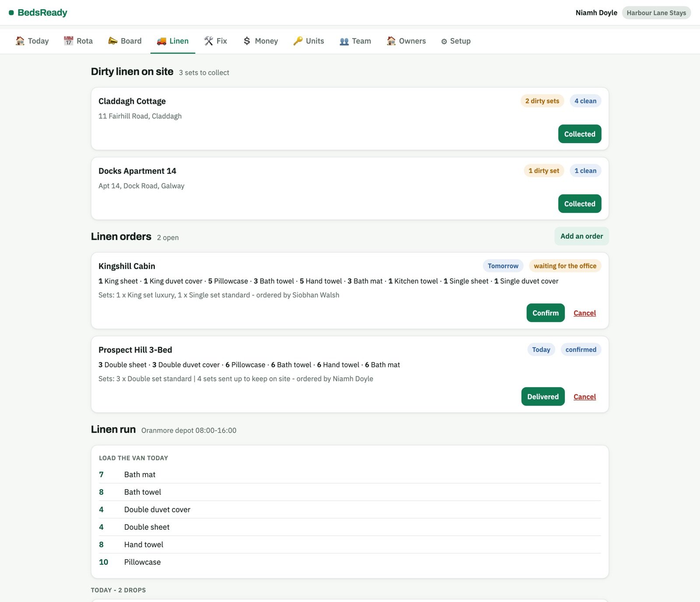Mark Prospect Hill 3-Bed order Delivered
Viewport: 700px width, 602px height.
click(x=543, y=397)
